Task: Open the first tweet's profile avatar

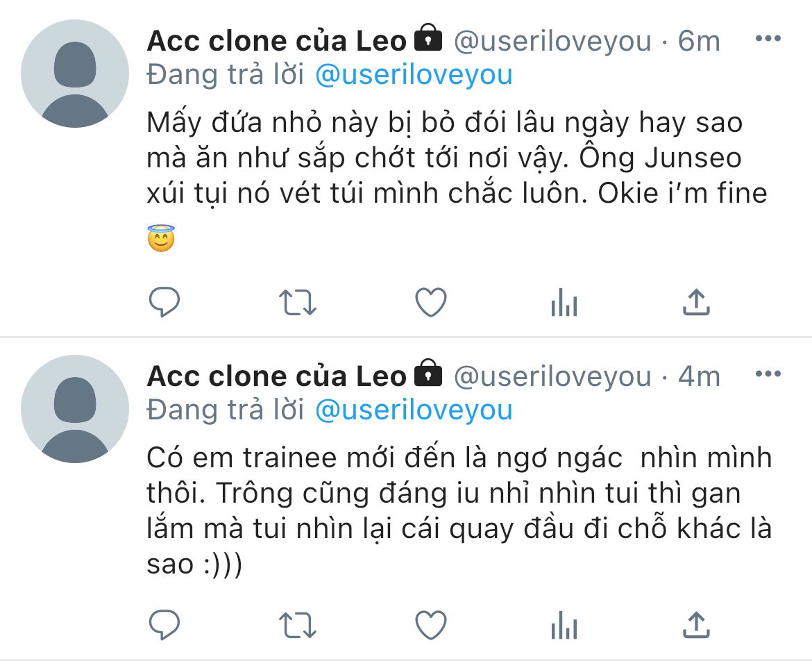Action: [x=75, y=74]
